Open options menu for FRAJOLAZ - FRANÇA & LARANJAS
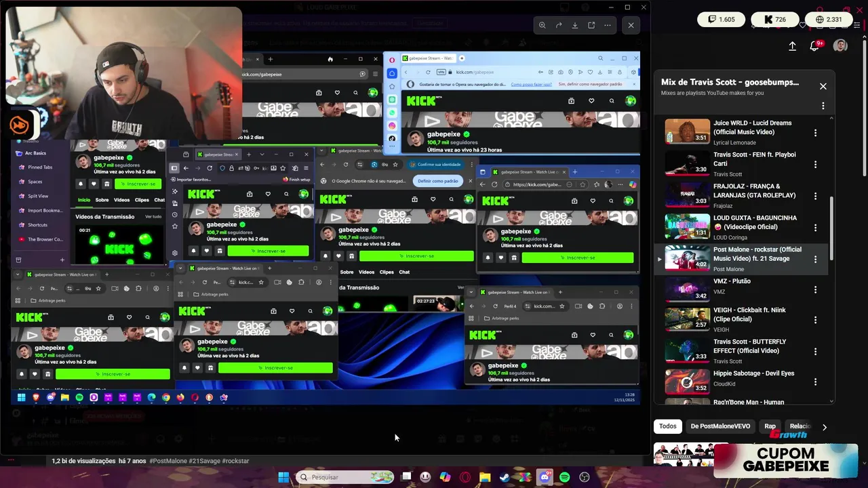 point(815,196)
